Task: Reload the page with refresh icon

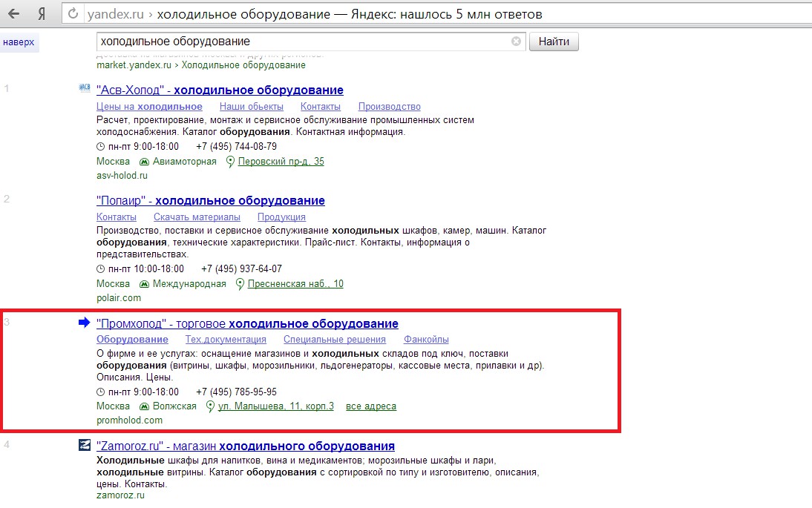Action: click(x=73, y=13)
